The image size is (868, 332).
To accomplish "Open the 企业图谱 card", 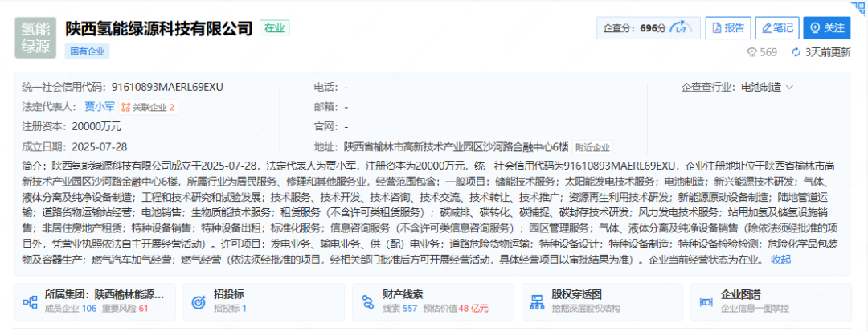I will click(771, 302).
